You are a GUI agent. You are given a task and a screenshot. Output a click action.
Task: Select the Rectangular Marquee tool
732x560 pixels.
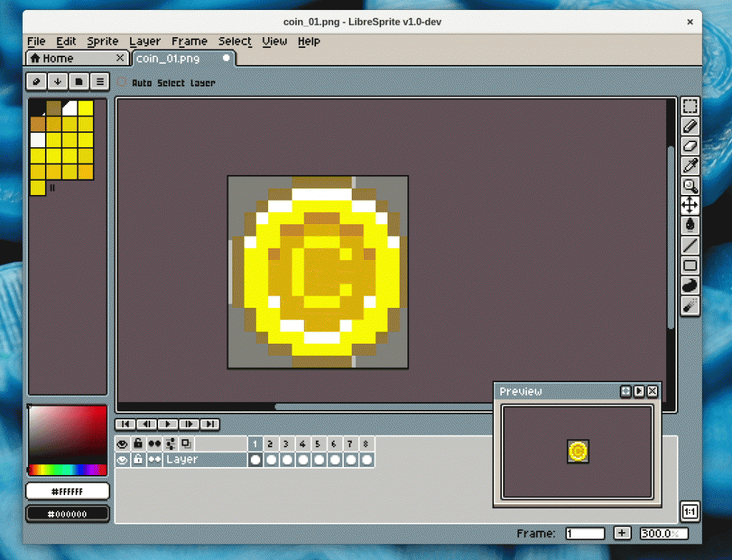tap(690, 106)
